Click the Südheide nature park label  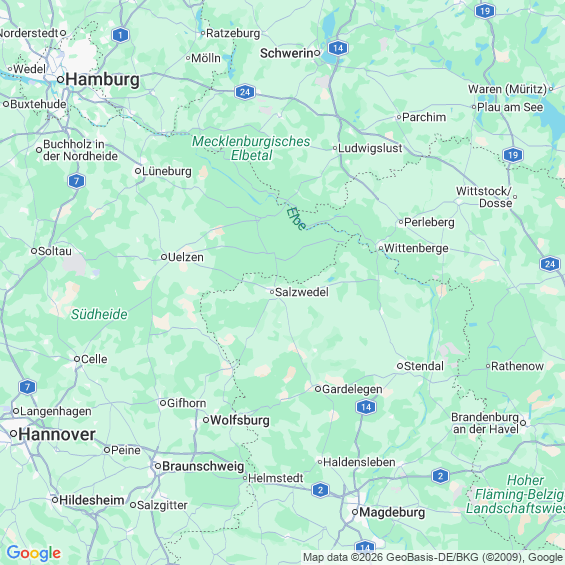99,314
